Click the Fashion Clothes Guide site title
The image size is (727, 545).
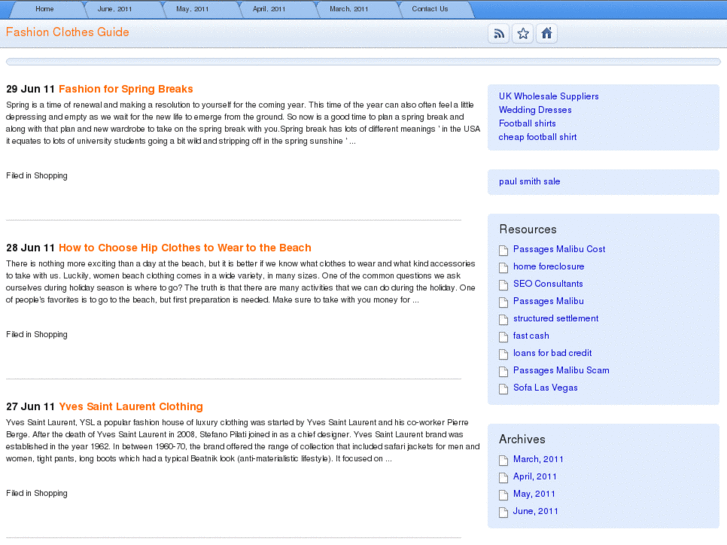(67, 32)
